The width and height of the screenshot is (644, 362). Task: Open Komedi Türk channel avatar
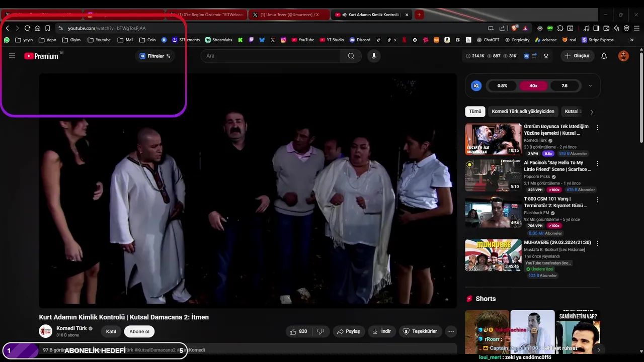[x=46, y=331]
